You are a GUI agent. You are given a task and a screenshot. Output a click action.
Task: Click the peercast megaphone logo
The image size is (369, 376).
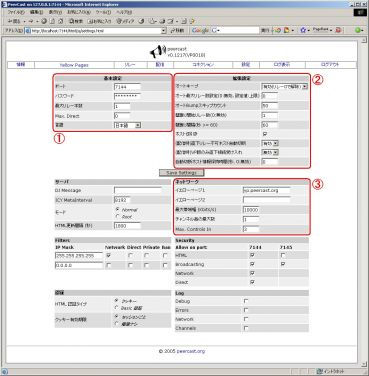(x=157, y=52)
